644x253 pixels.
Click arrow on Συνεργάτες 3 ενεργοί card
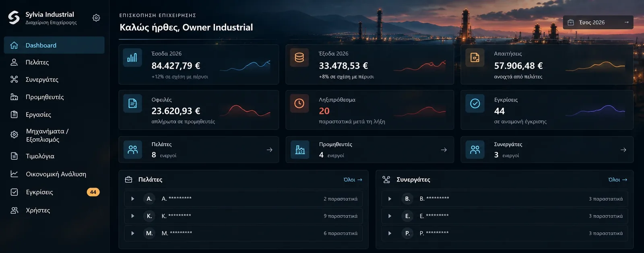pyautogui.click(x=623, y=150)
